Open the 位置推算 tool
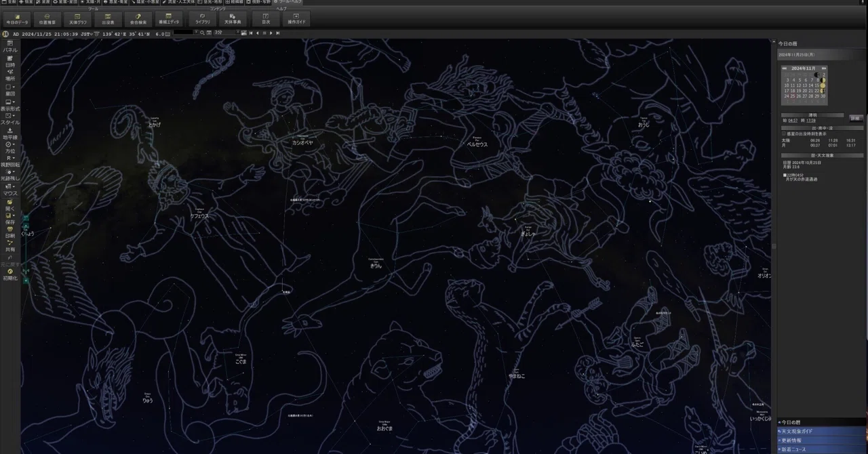This screenshot has width=868, height=454. 46,18
